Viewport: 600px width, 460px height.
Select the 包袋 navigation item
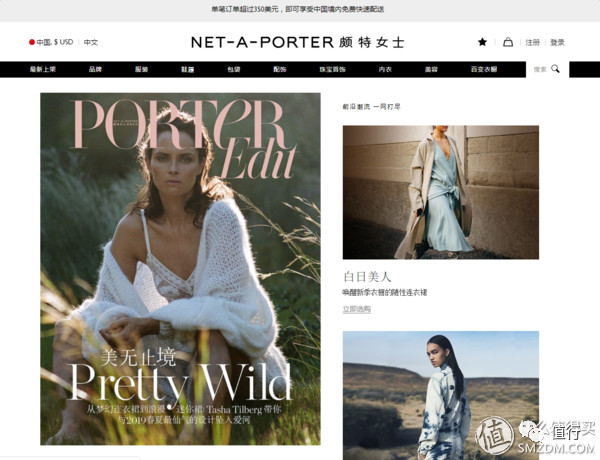[x=234, y=69]
